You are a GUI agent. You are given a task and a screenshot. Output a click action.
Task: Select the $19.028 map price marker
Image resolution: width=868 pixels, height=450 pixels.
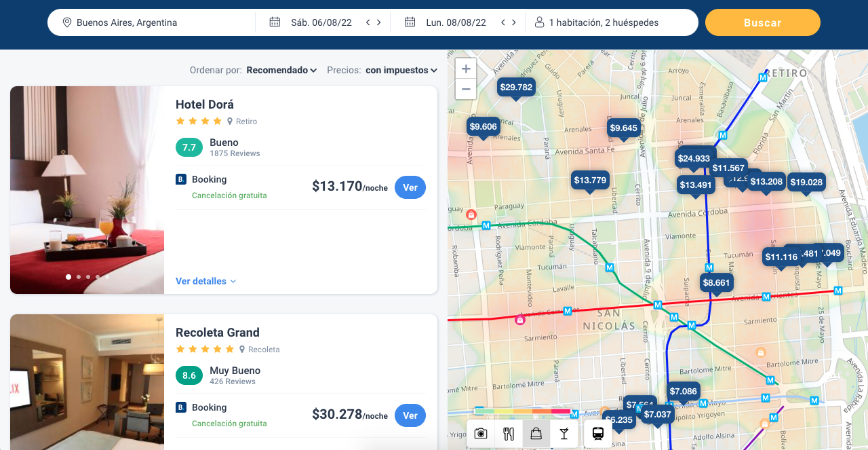pyautogui.click(x=806, y=183)
